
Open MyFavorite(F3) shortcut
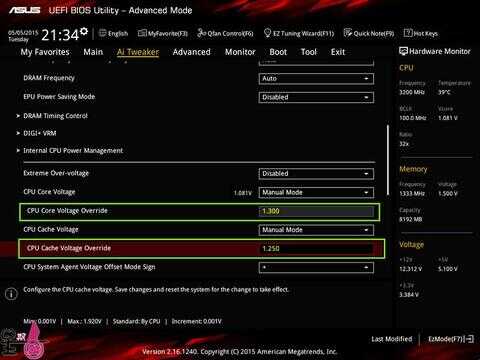(x=163, y=33)
